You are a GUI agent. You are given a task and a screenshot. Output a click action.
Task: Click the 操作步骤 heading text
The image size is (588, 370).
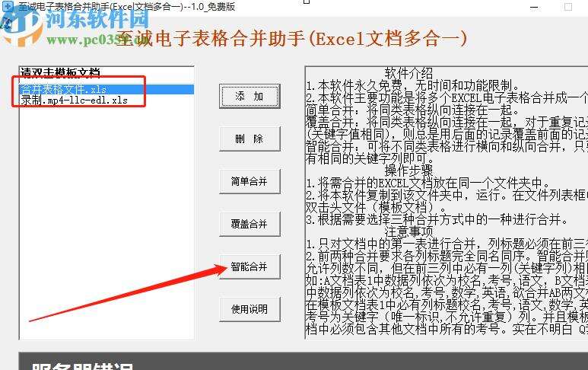click(408, 171)
